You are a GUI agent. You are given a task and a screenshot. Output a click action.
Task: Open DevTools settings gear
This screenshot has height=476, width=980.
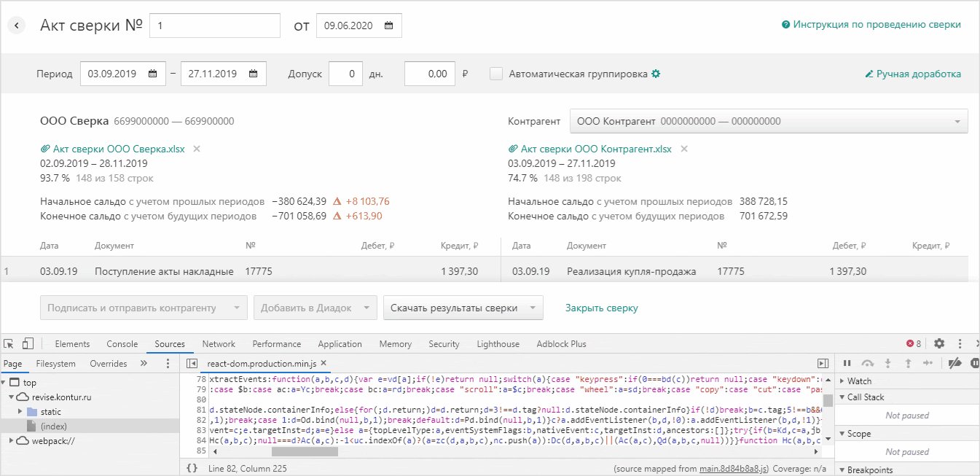[x=939, y=343]
